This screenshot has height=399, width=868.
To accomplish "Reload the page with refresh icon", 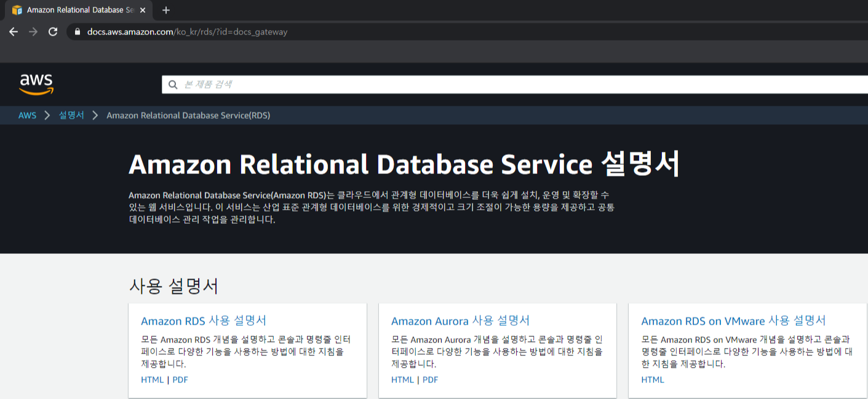I will tap(53, 31).
